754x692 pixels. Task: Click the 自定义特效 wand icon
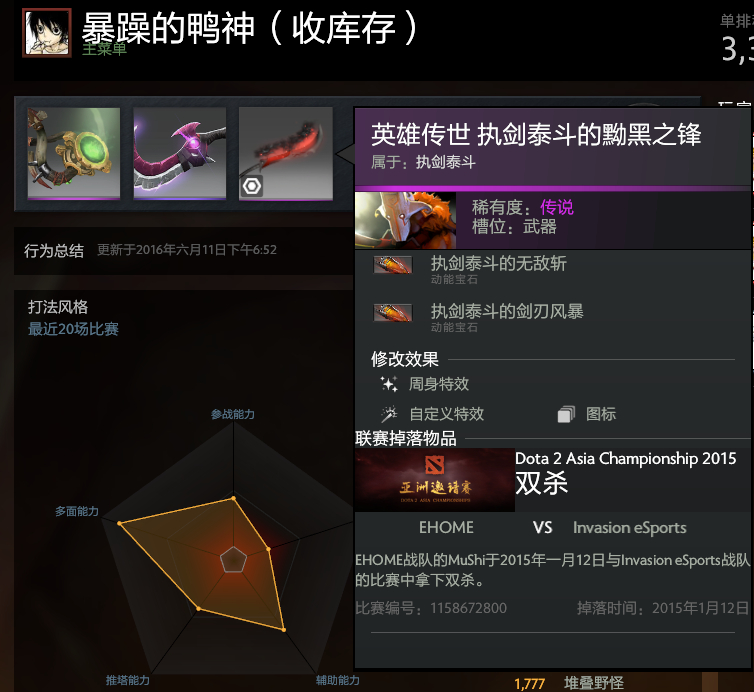(389, 414)
